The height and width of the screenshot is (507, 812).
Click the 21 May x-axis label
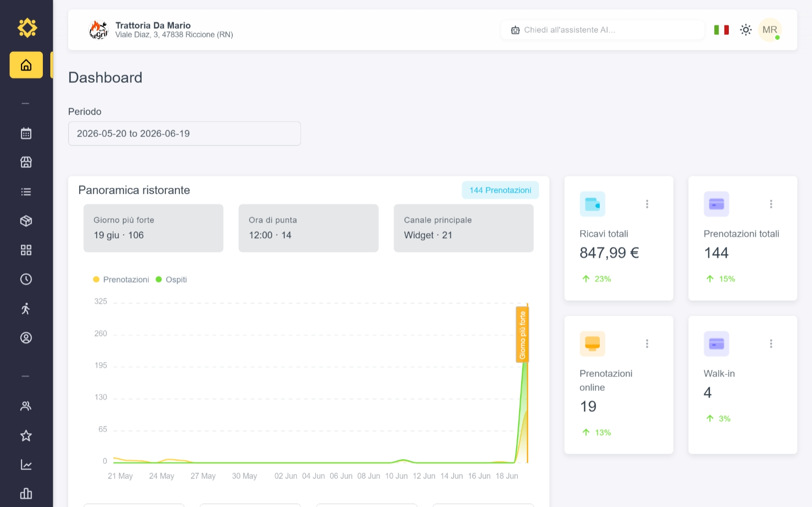click(x=120, y=476)
